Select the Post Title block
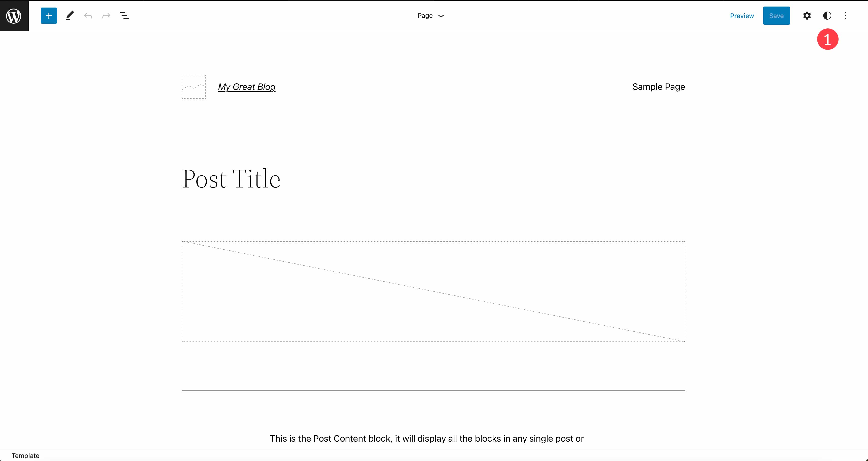This screenshot has height=461, width=868. tap(231, 178)
